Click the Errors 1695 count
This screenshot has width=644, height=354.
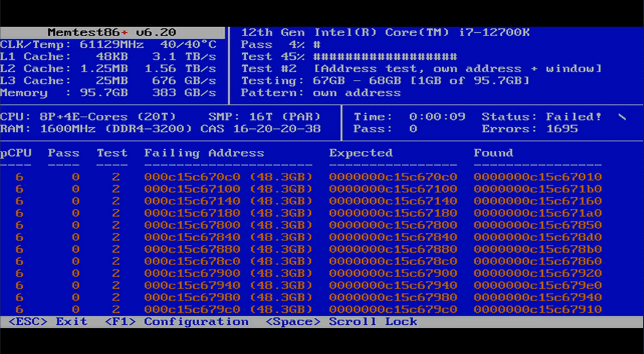tap(530, 129)
